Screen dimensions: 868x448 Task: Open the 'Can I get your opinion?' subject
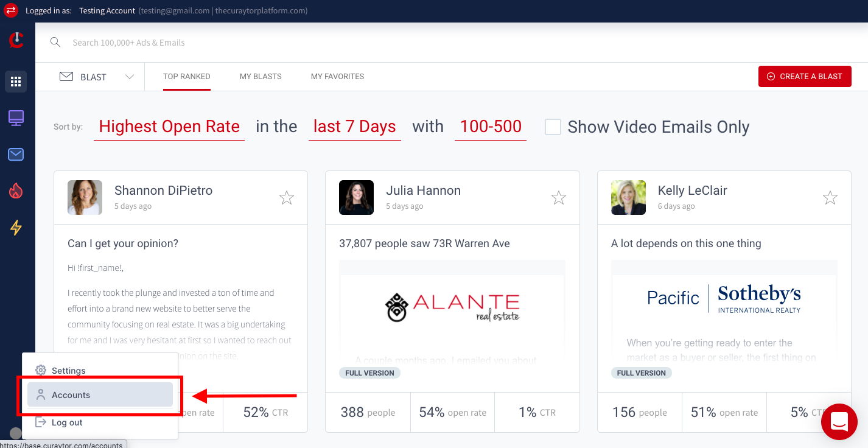tap(123, 243)
